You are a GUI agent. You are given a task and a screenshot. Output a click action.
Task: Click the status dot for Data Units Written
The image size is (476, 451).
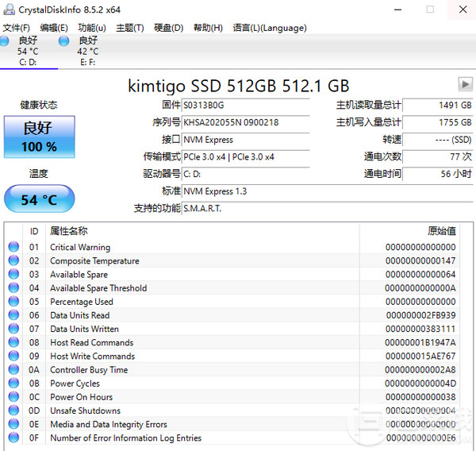click(13, 329)
